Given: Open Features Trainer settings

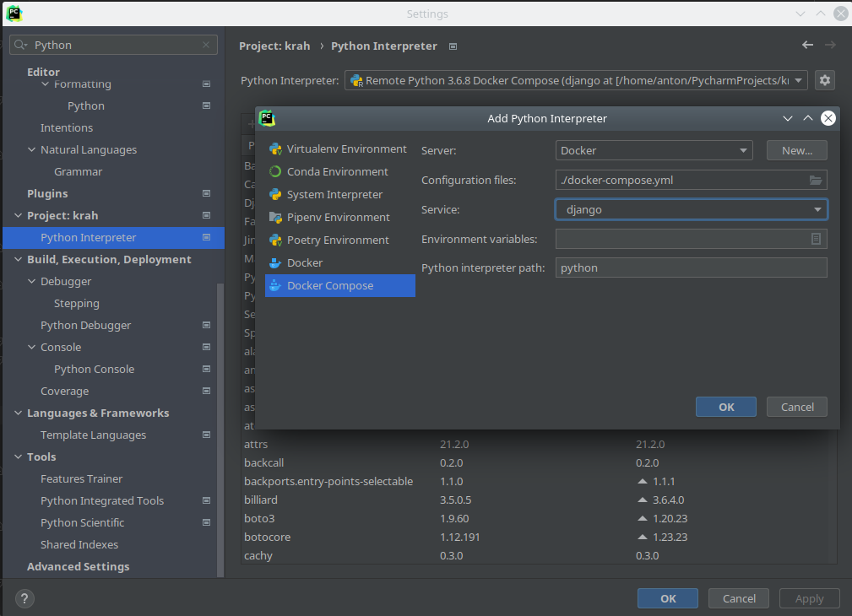Looking at the screenshot, I should (x=82, y=478).
